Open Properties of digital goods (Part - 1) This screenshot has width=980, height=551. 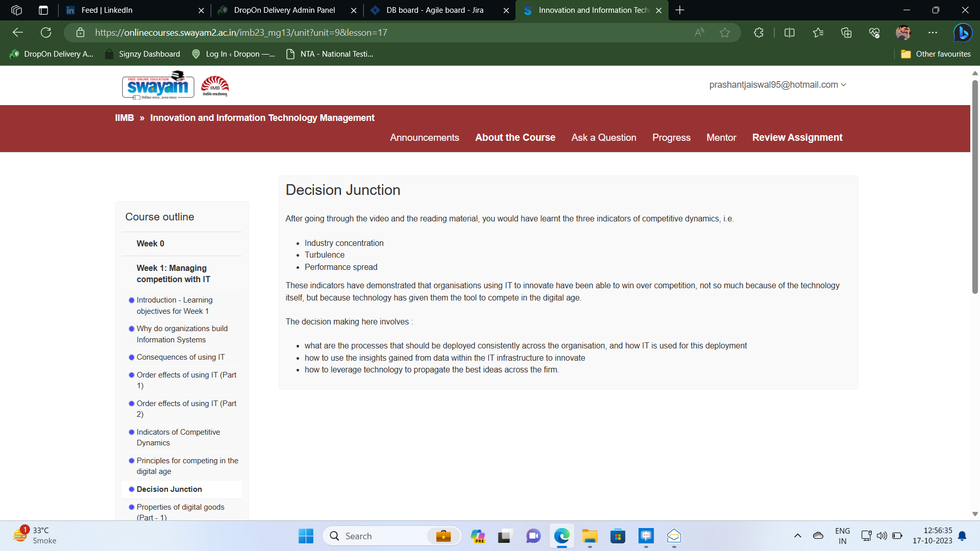point(180,512)
